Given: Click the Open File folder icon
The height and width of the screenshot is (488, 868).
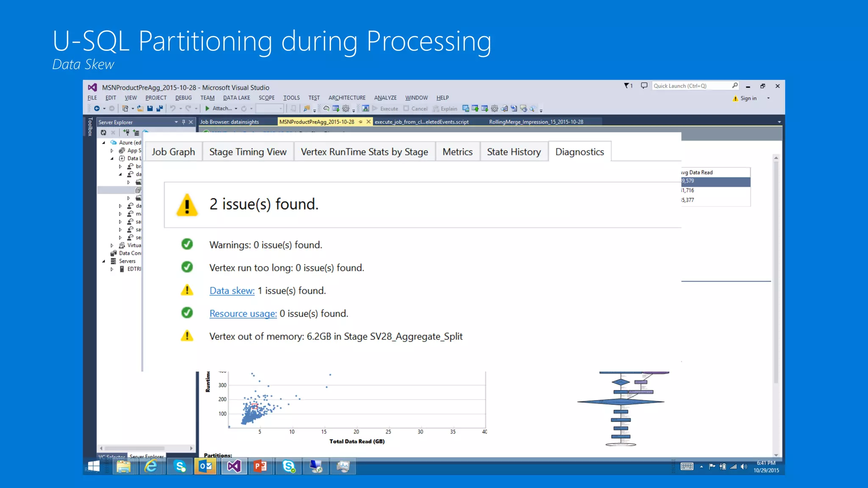Looking at the screenshot, I should [140, 108].
